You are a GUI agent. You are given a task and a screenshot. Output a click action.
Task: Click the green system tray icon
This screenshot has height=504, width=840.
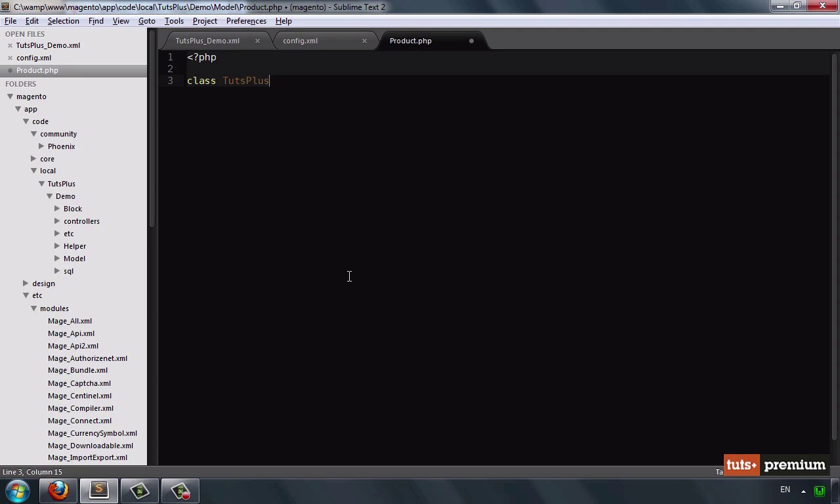pyautogui.click(x=819, y=490)
